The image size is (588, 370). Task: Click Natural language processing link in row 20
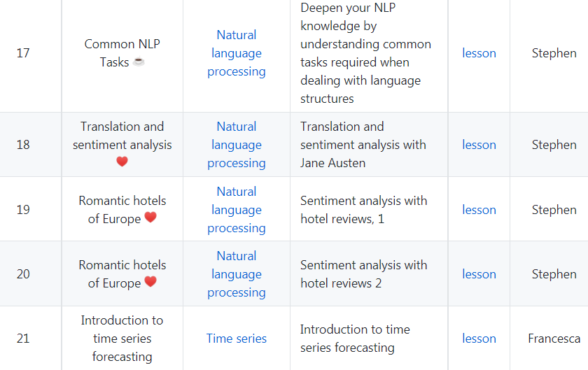click(x=237, y=274)
